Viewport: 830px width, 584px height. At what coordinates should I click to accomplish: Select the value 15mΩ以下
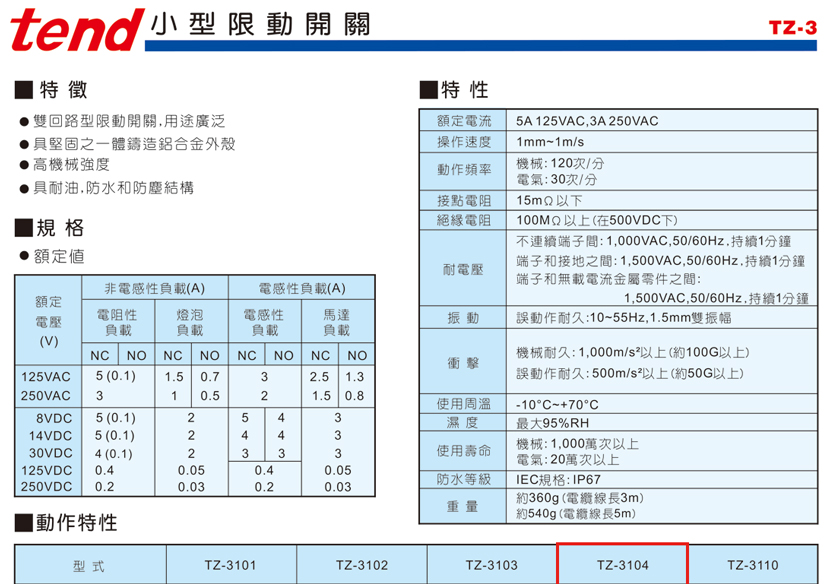(x=549, y=201)
